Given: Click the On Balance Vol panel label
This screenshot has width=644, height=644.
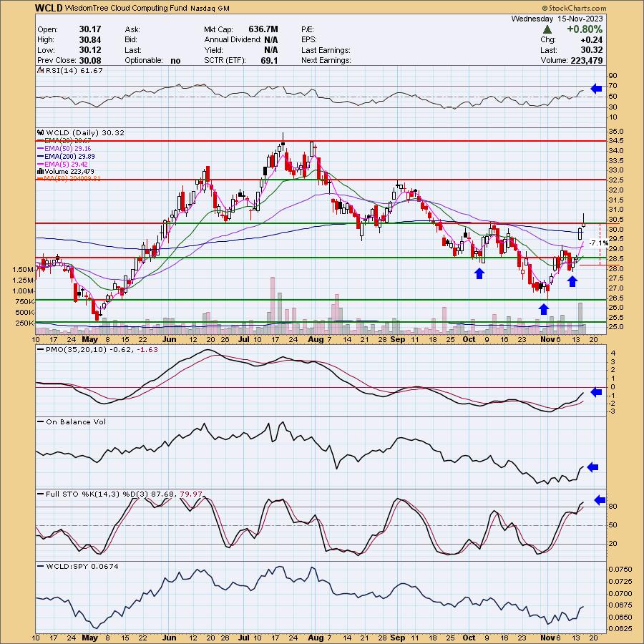Looking at the screenshot, I should tap(76, 421).
